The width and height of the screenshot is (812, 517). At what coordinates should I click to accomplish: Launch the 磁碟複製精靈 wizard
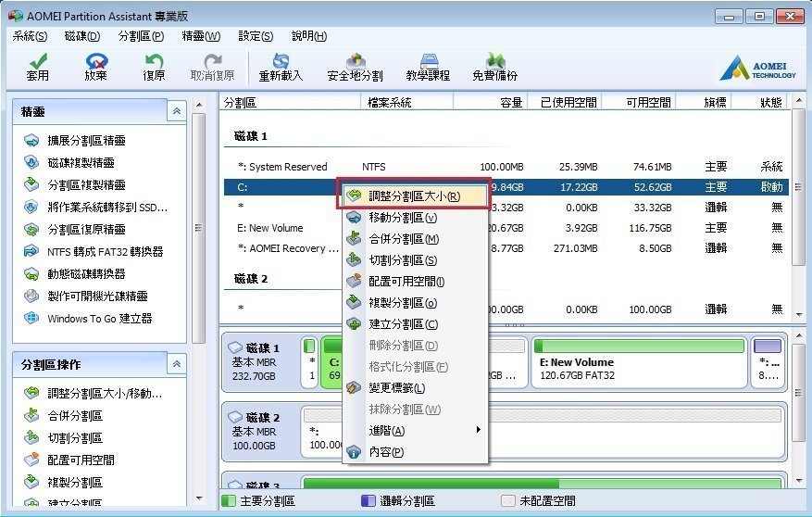(x=69, y=163)
